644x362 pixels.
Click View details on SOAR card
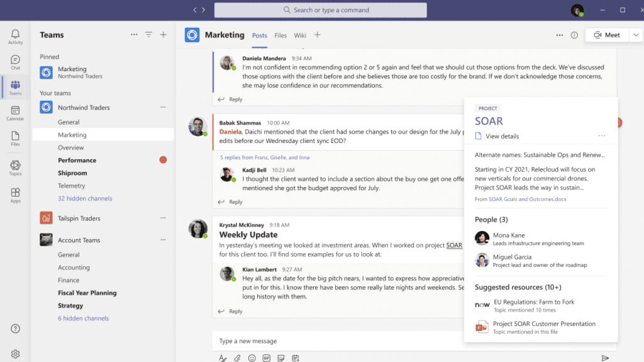pos(502,136)
